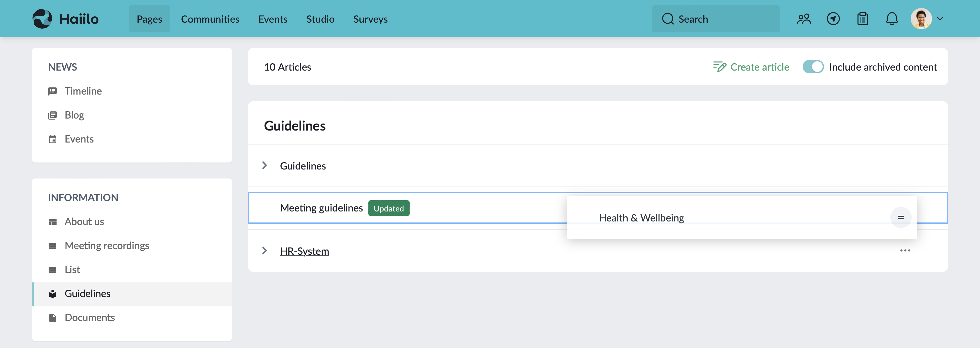
Task: Toggle Include archived content switch
Action: 813,67
